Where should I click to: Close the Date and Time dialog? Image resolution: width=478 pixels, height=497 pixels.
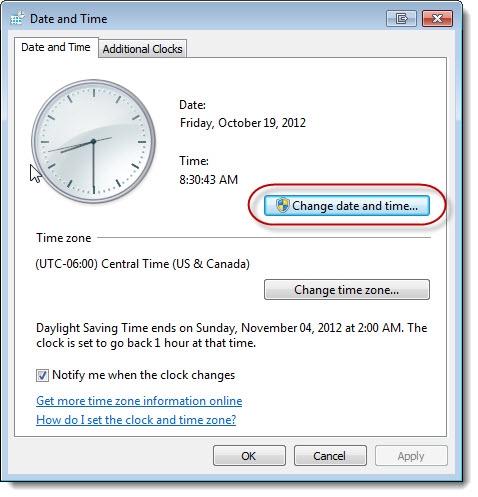pyautogui.click(x=437, y=18)
